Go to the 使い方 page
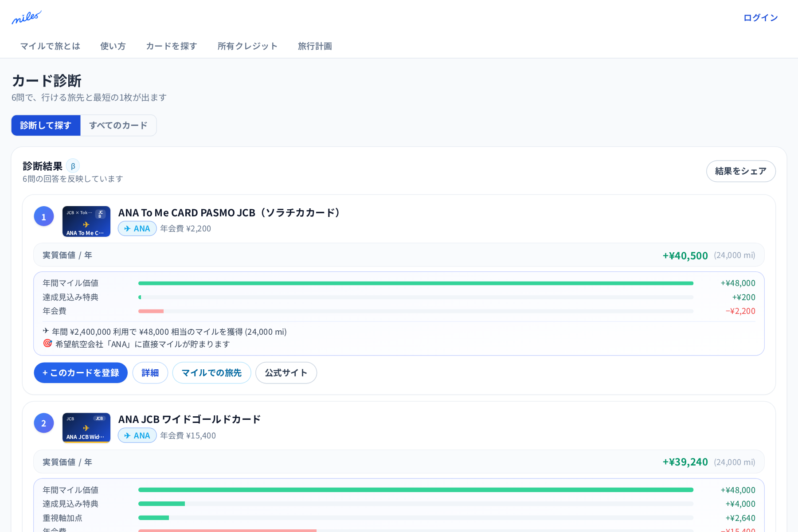Image resolution: width=798 pixels, height=532 pixels. (113, 46)
